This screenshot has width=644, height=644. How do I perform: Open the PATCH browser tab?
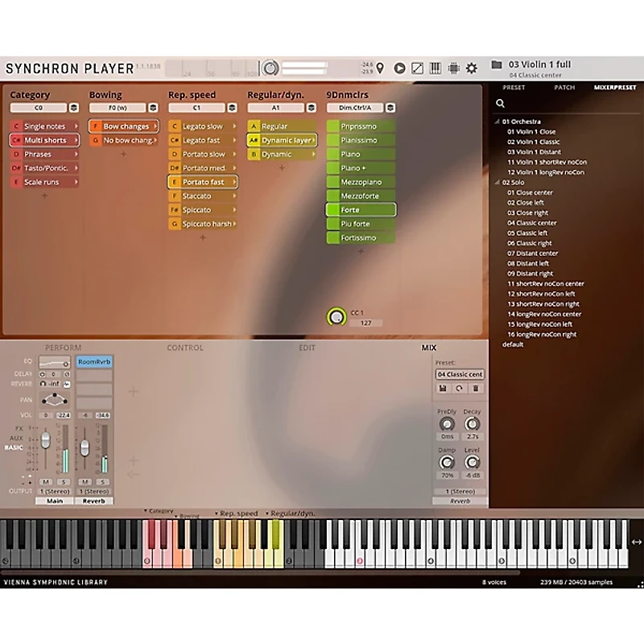click(564, 88)
